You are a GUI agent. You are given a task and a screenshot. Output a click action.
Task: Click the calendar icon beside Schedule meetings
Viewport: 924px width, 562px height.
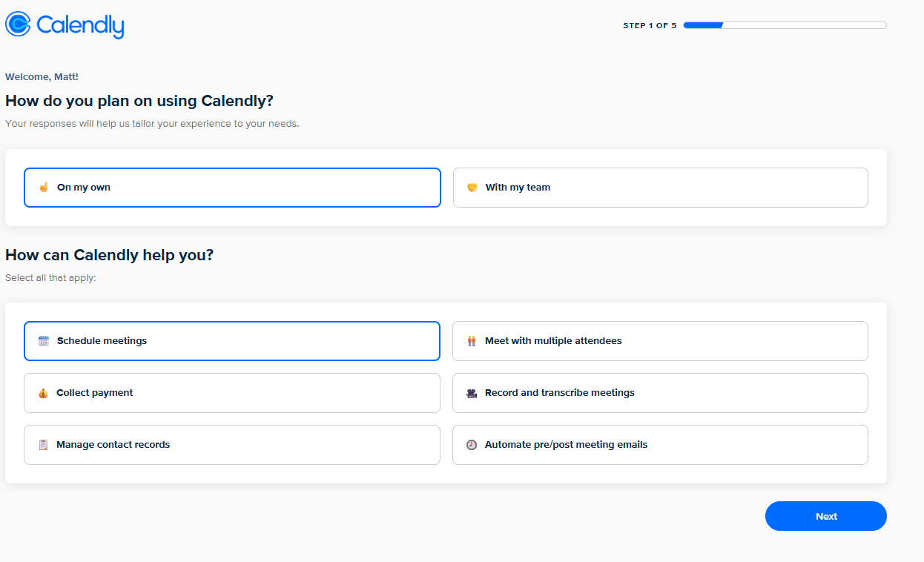coord(43,341)
